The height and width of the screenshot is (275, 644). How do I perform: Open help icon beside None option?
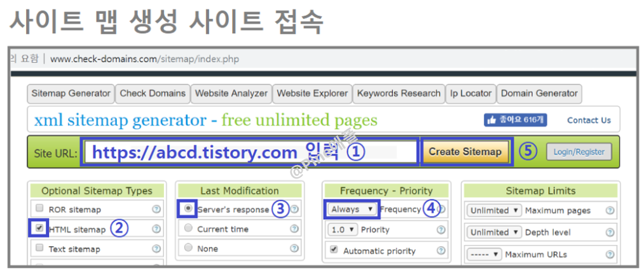click(x=294, y=248)
